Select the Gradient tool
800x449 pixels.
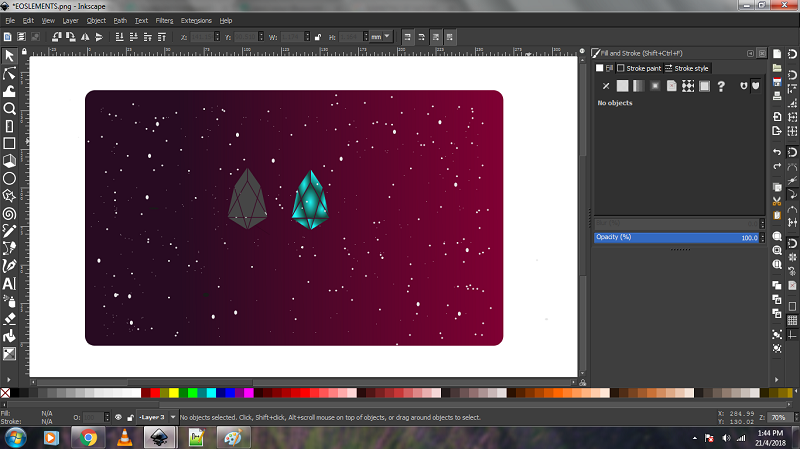(9, 354)
